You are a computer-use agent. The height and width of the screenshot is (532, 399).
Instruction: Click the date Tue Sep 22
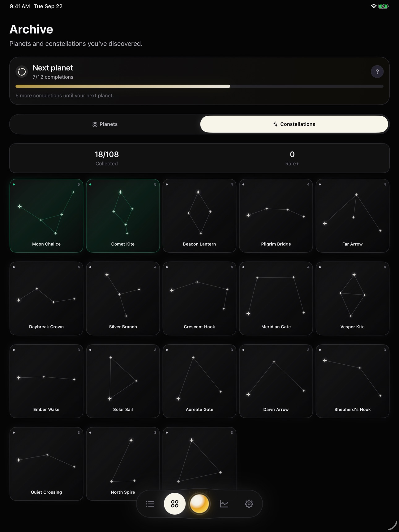pos(48,6)
